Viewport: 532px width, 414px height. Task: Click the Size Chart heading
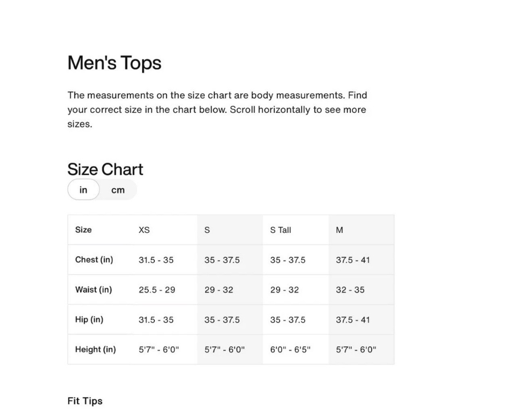pos(105,169)
